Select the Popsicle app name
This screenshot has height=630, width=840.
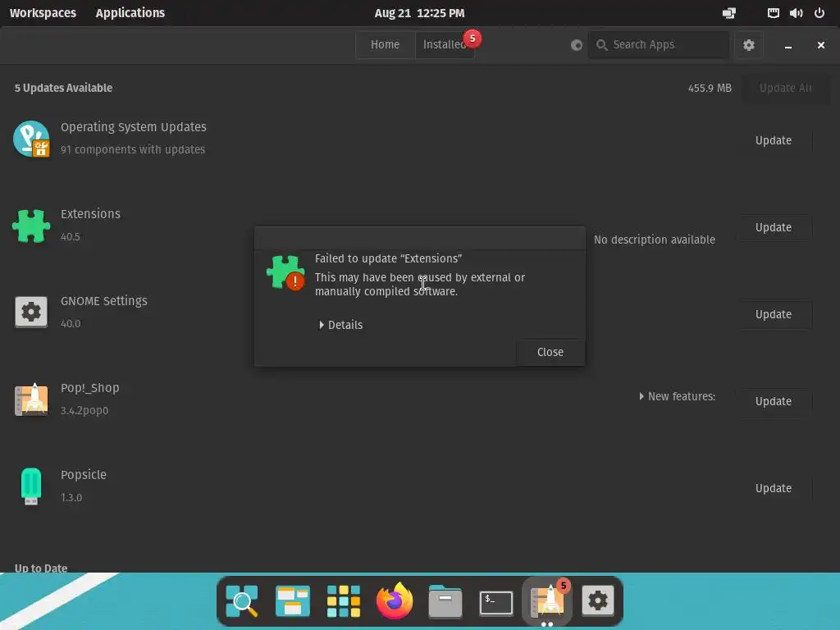[x=84, y=475]
